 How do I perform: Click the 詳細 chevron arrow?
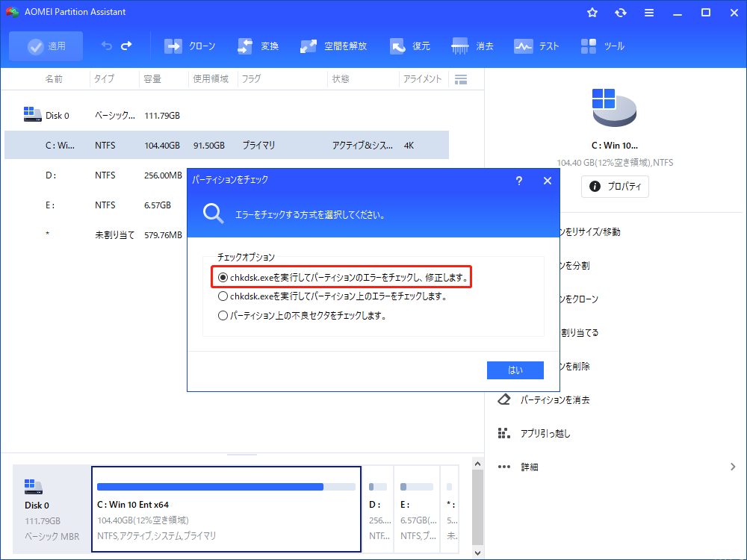coord(733,467)
